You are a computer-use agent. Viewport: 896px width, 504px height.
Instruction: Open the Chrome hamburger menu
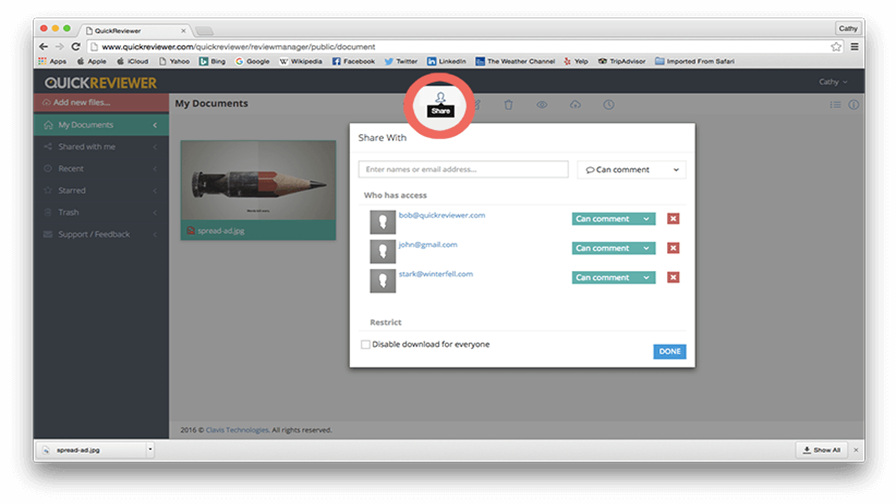point(854,47)
